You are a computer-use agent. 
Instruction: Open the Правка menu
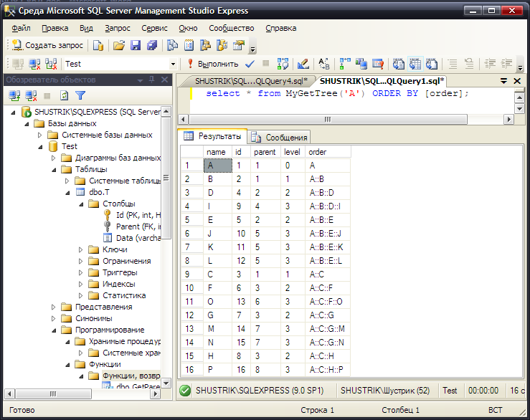55,28
